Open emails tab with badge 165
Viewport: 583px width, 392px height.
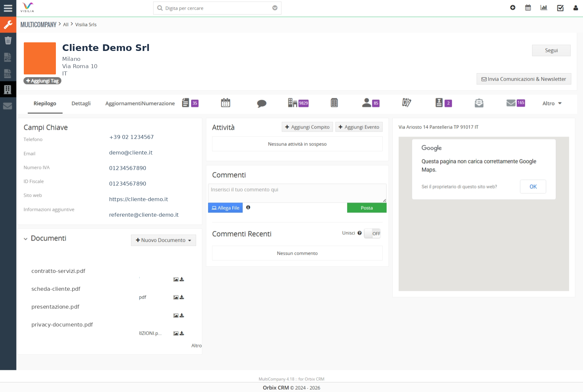point(516,103)
